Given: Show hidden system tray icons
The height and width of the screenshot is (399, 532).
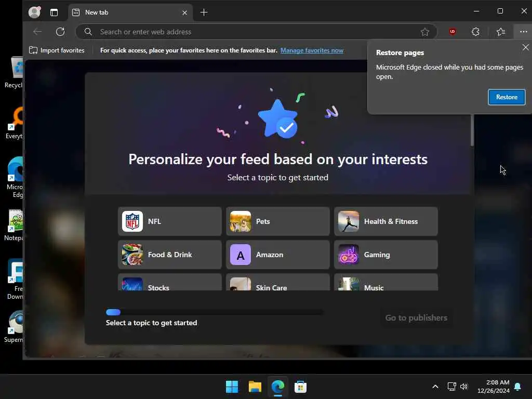Looking at the screenshot, I should tap(435, 387).
